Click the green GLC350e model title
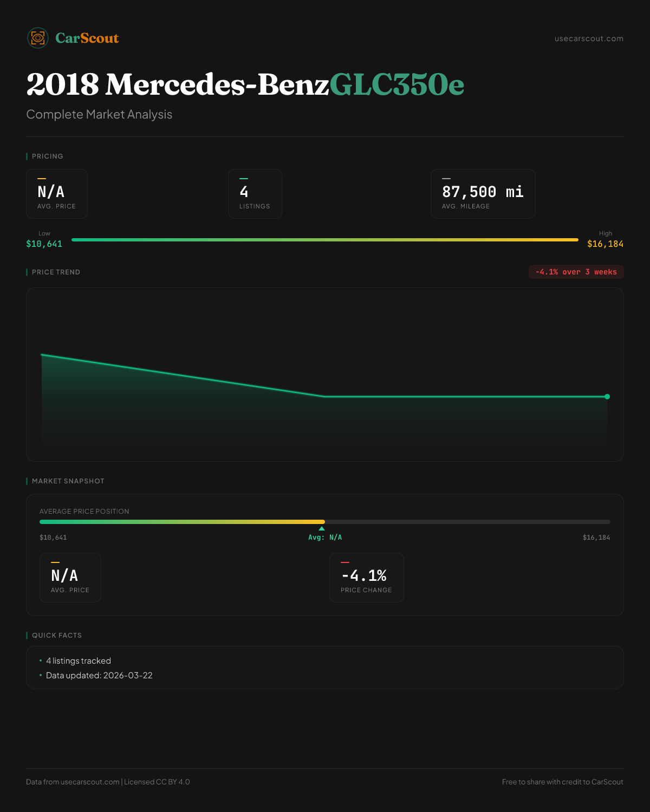 click(396, 84)
